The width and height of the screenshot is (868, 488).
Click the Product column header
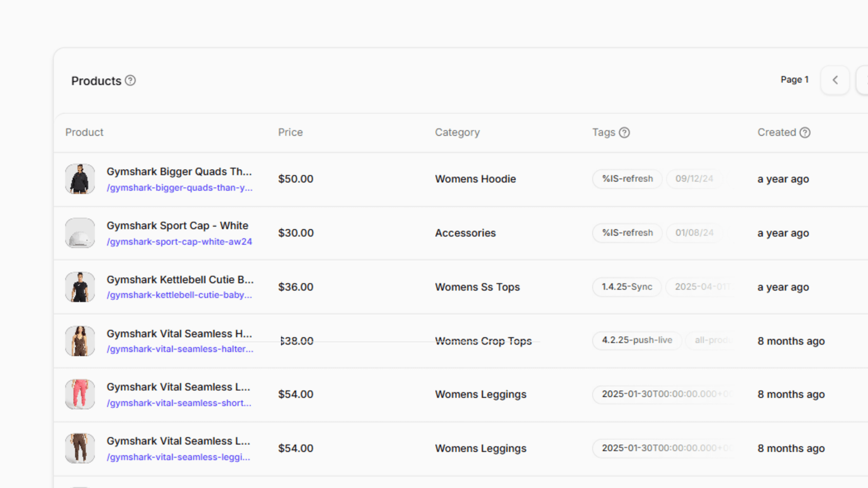(84, 133)
